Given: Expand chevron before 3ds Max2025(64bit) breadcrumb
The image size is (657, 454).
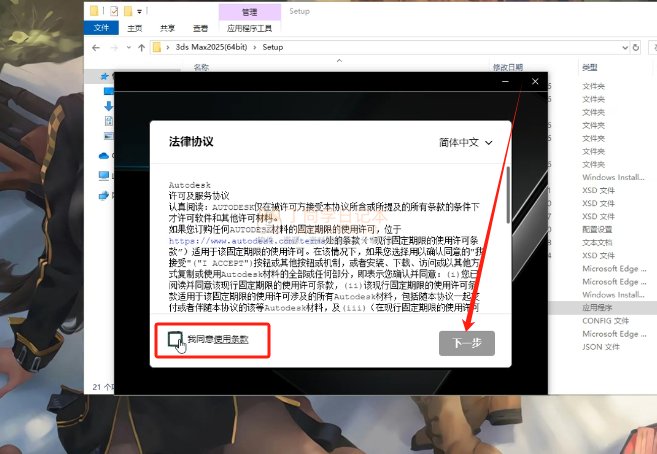Looking at the screenshot, I should pos(168,47).
